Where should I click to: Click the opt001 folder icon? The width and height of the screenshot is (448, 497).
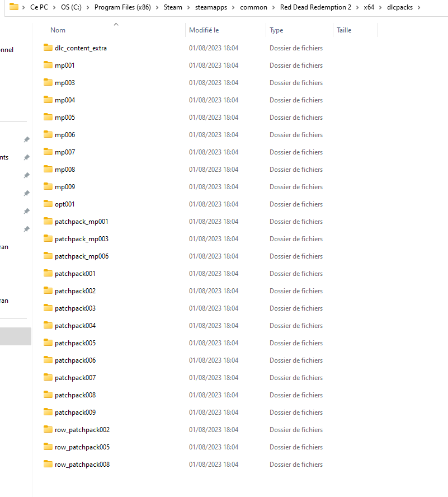[x=48, y=204]
